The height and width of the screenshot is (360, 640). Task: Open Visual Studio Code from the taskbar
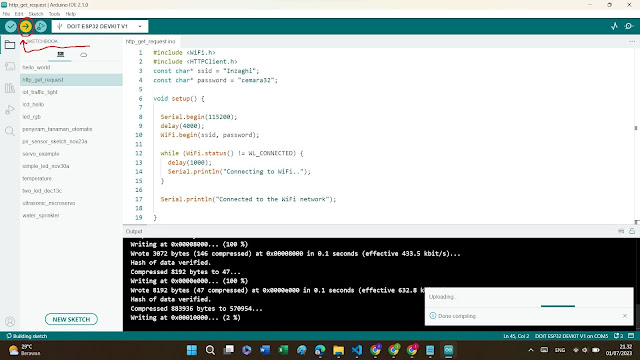click(x=357, y=350)
